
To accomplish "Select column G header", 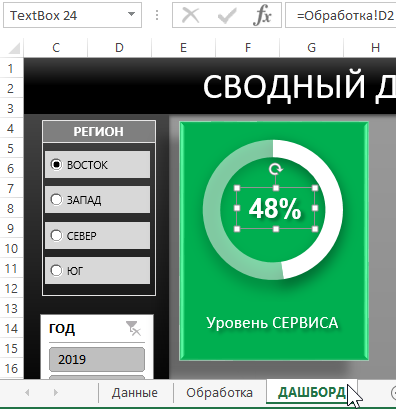I will tap(311, 48).
